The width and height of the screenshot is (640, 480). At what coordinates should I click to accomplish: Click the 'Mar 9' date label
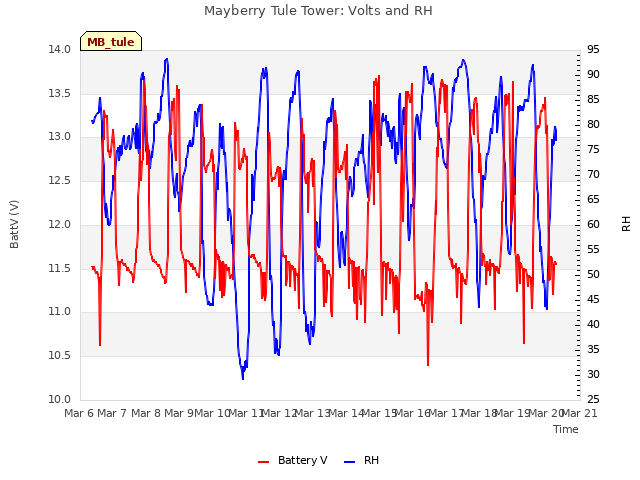click(179, 413)
